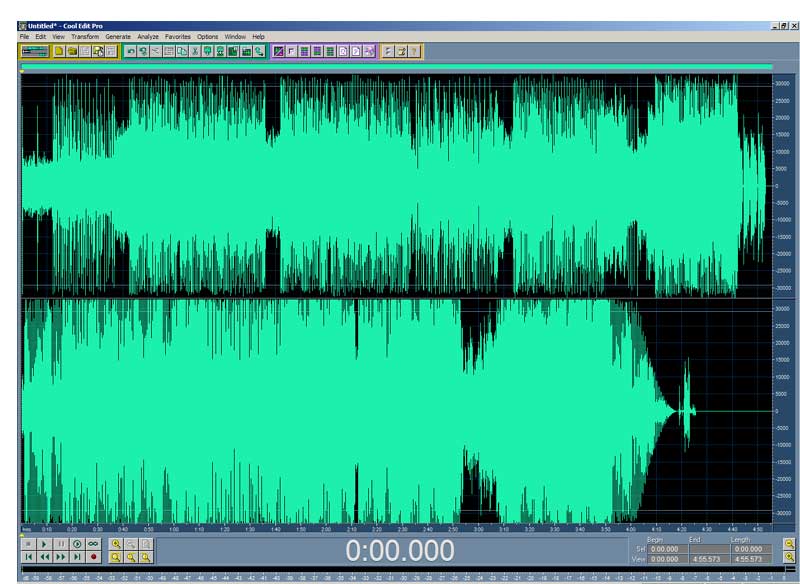Open the Generate menu

118,37
